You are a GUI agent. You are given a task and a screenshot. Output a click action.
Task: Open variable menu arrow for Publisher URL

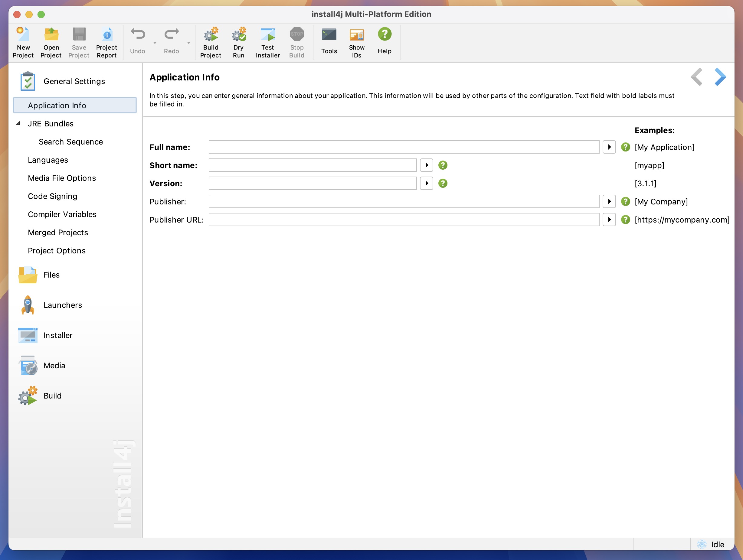(609, 220)
